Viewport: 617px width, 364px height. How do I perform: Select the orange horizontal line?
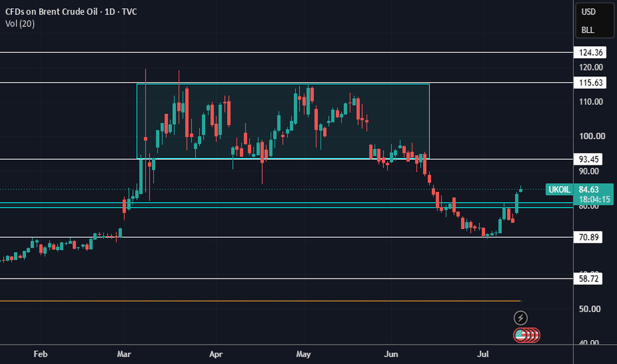260,301
